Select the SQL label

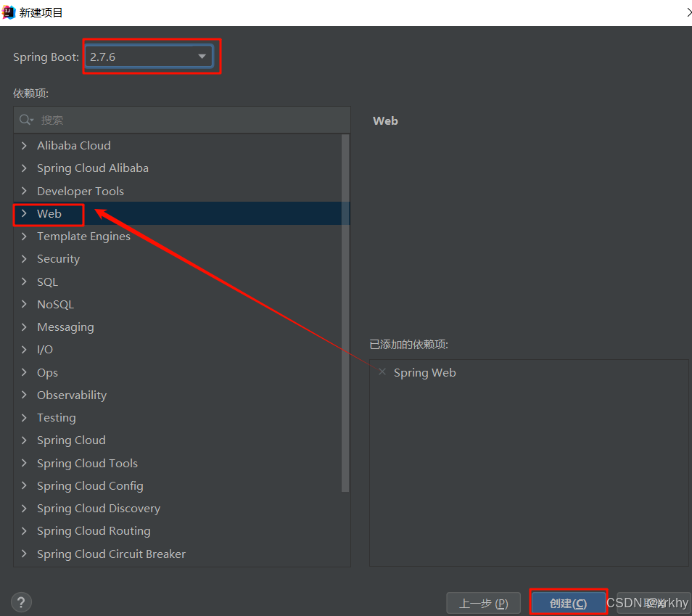(x=47, y=282)
